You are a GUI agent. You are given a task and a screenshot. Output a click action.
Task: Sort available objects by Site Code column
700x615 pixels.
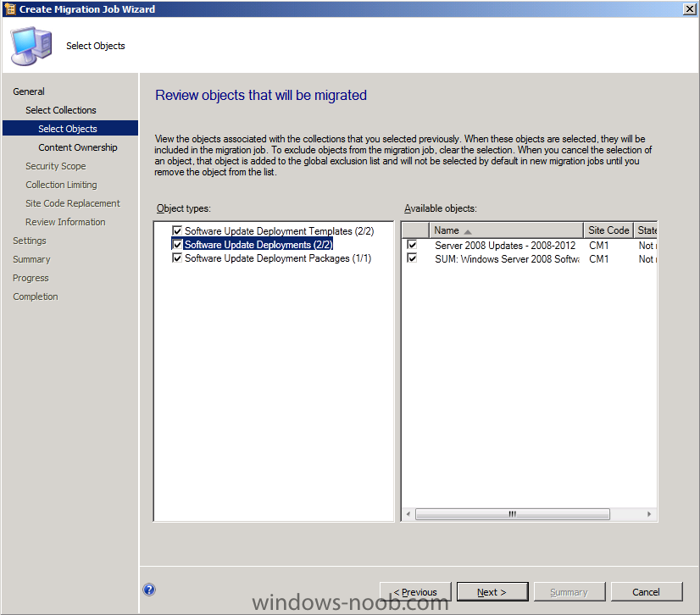click(608, 230)
